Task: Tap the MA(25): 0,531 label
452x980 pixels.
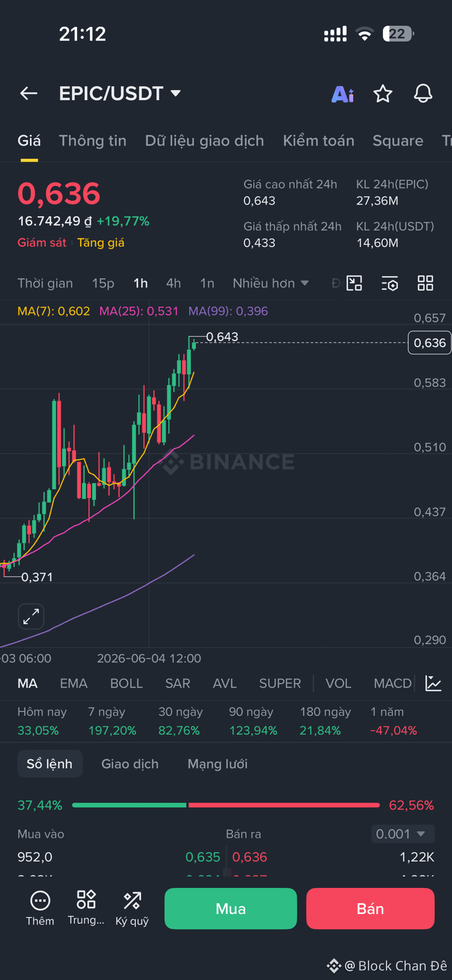Action: [139, 311]
